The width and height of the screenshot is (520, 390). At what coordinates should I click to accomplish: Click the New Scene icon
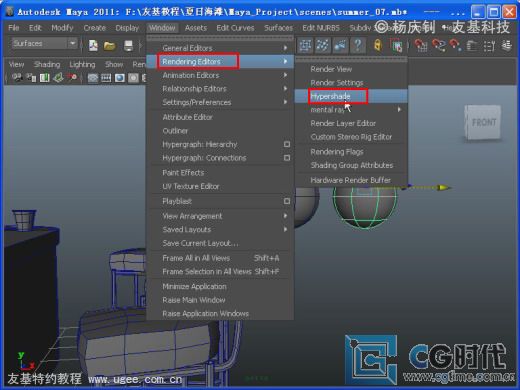click(x=93, y=45)
